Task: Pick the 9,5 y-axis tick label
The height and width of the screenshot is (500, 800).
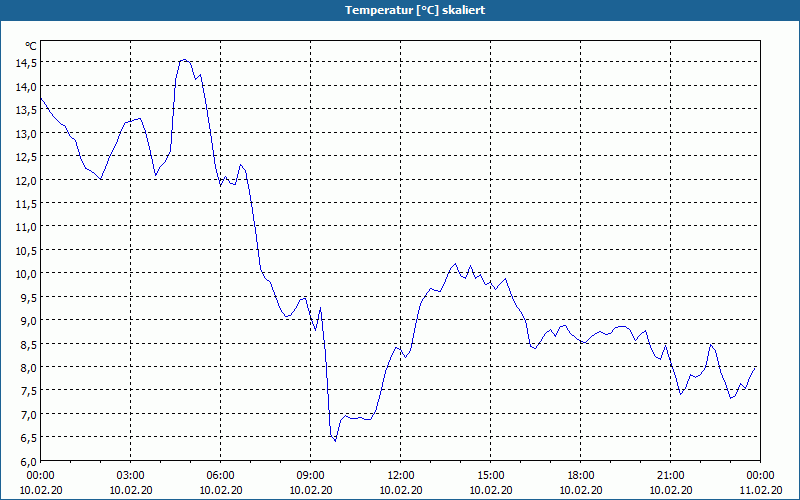Action: 29,297
